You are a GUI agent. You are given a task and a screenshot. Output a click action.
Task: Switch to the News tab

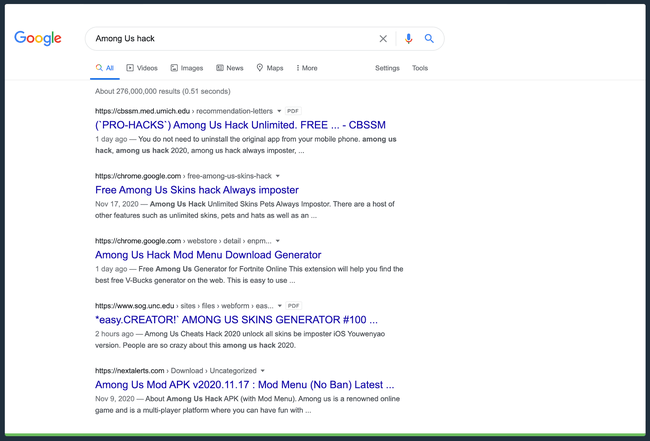tap(230, 68)
